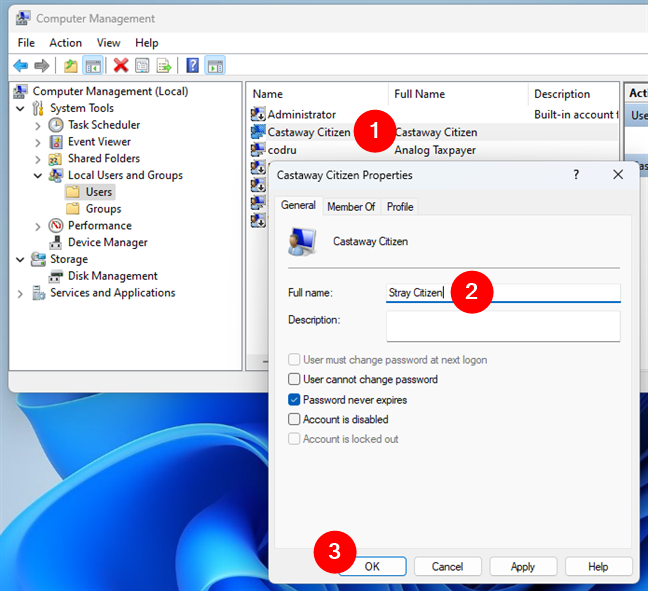The height and width of the screenshot is (591, 648).
Task: Click the Description input field
Action: [x=503, y=326]
